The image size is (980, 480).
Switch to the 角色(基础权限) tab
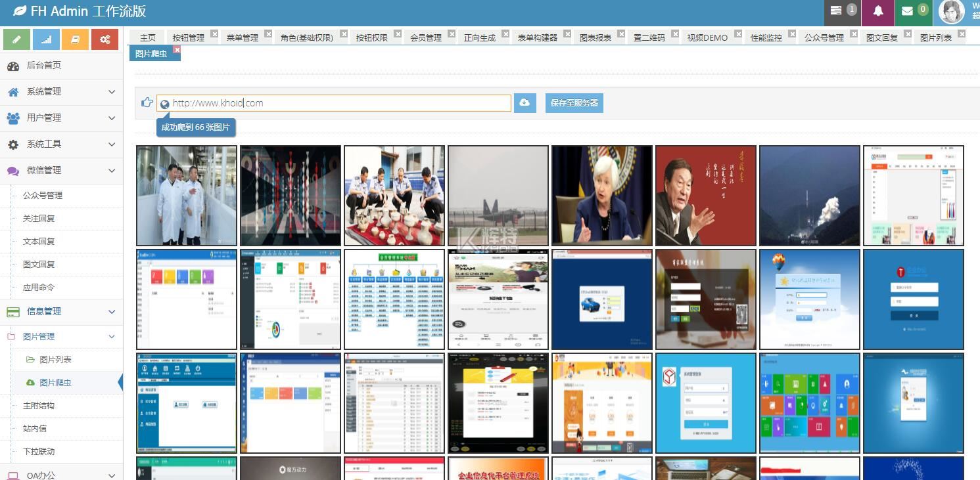pyautogui.click(x=307, y=38)
